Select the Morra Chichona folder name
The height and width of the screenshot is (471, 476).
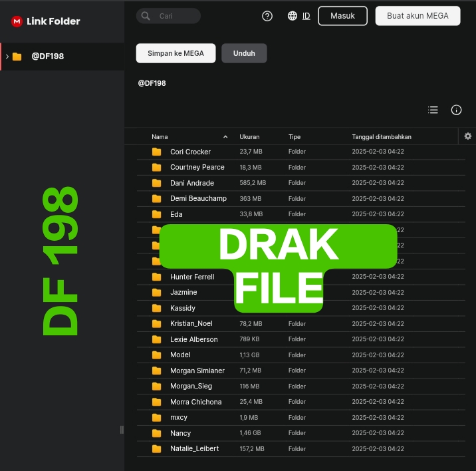pyautogui.click(x=196, y=402)
